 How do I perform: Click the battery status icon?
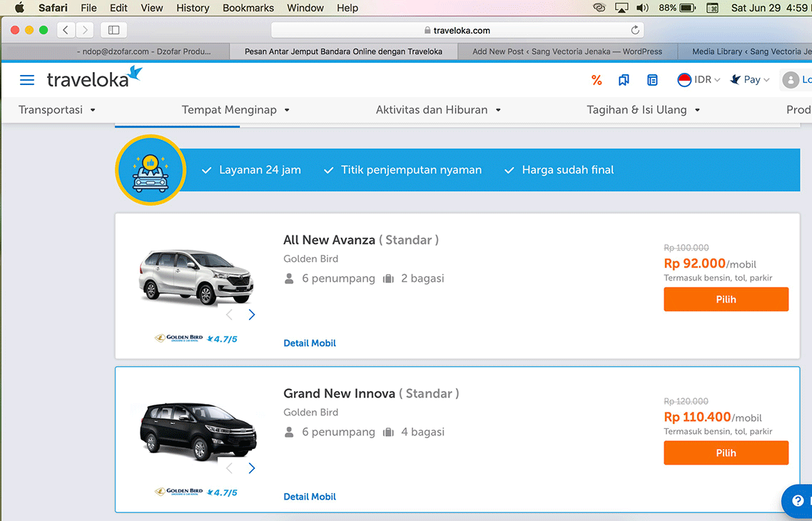click(677, 8)
